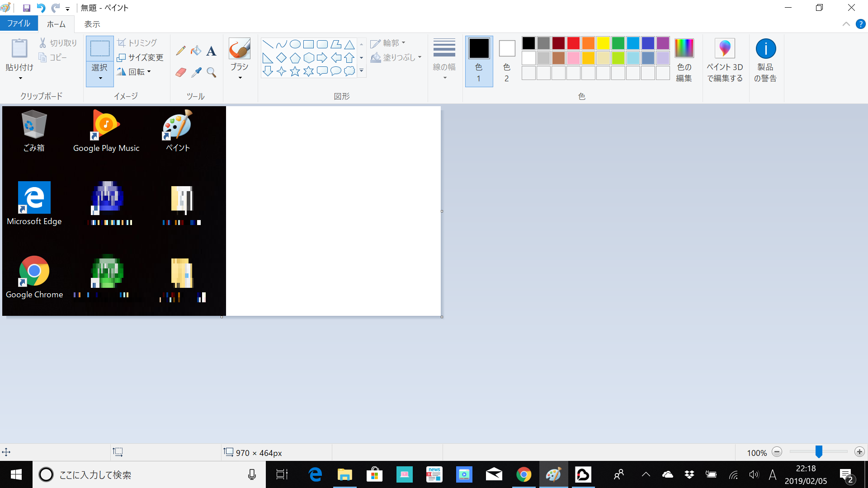Click the taskbar search box
The width and height of the screenshot is (868, 488).
click(149, 474)
